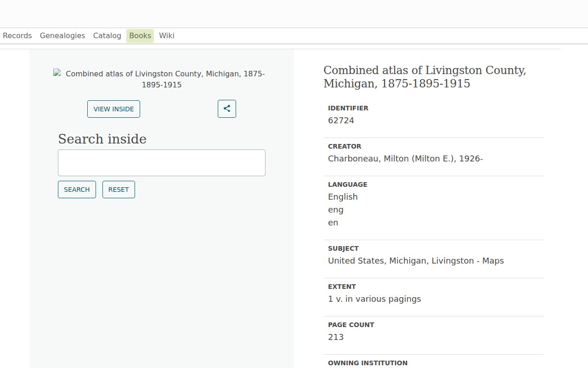
Task: Select the Books tab
Action: coord(140,36)
